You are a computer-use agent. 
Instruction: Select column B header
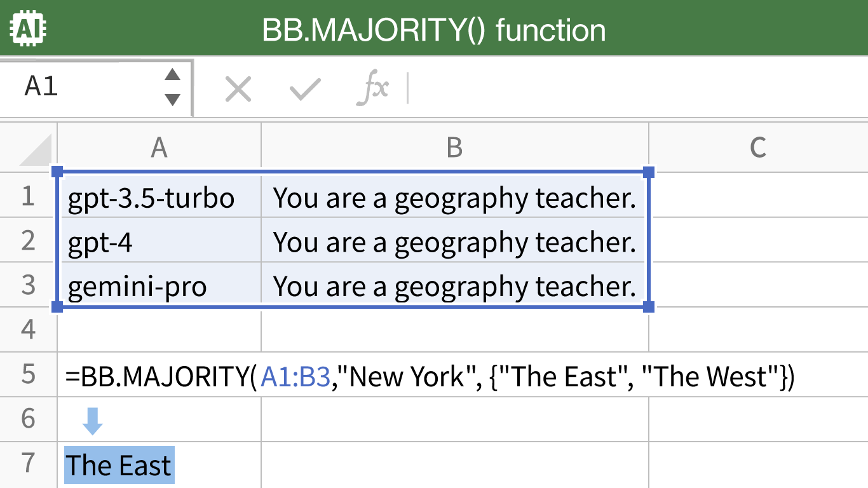[x=455, y=147]
